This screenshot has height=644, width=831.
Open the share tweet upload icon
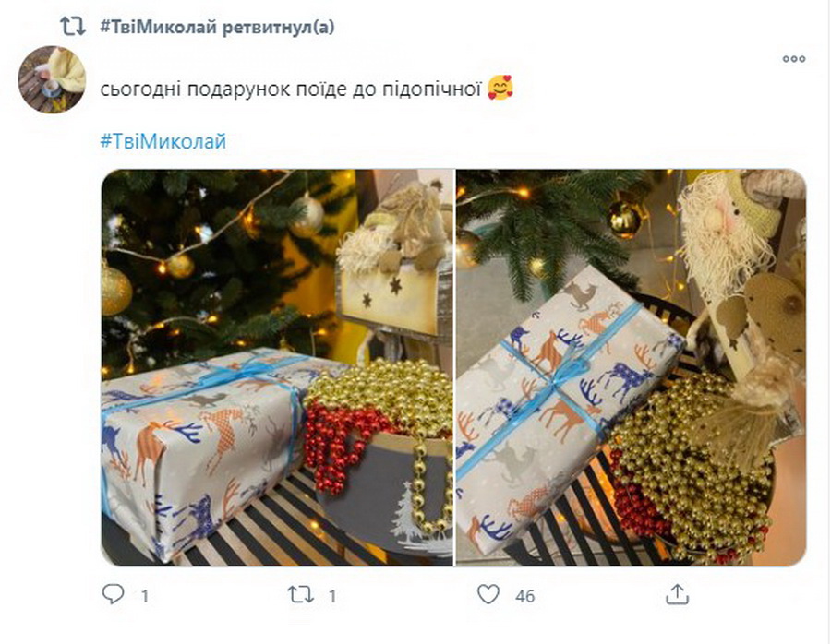677,594
